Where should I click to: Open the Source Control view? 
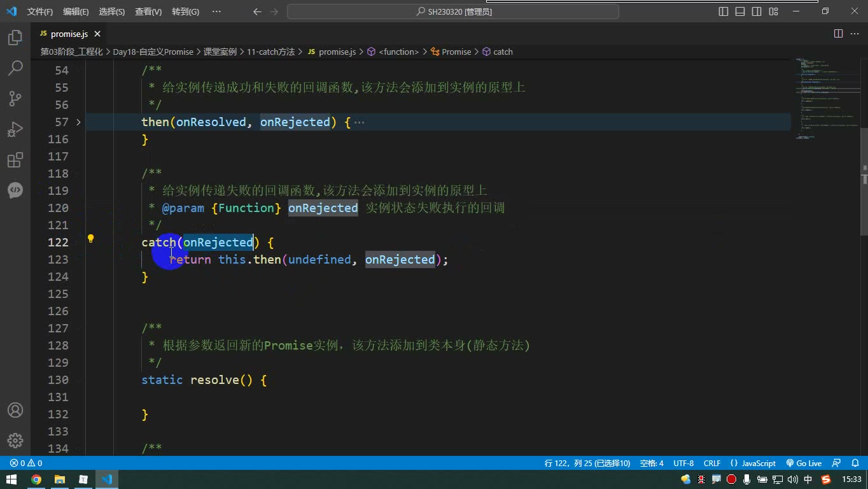[15, 98]
